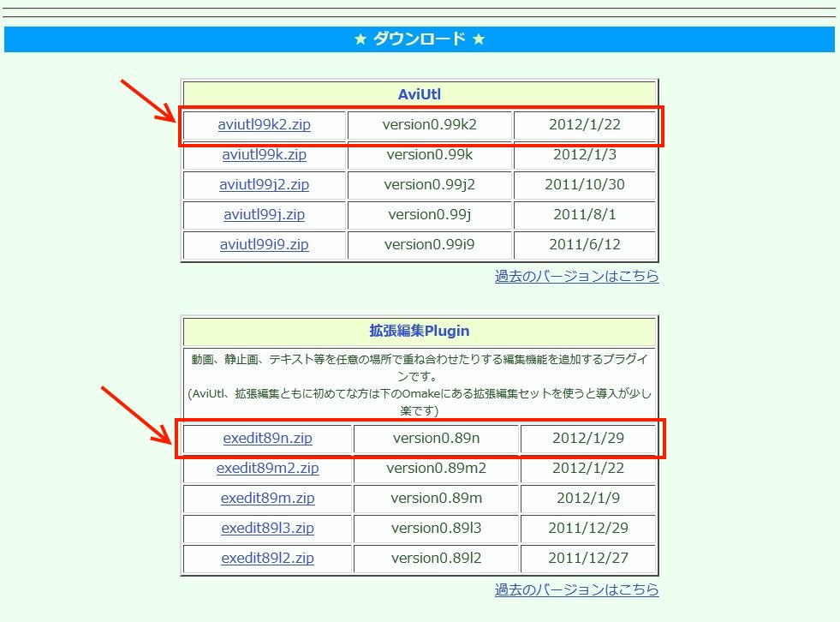Click the ダウンロード section heading
This screenshot has width=840, height=622.
pos(420,39)
